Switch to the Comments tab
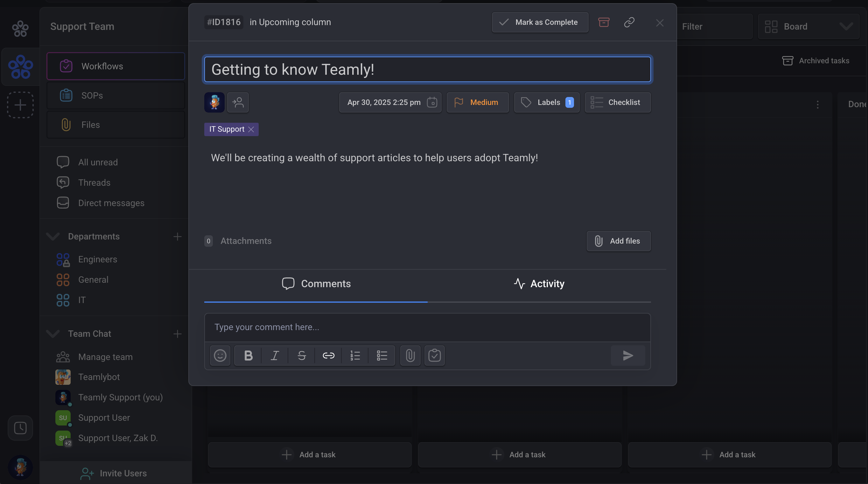Viewport: 868px width, 484px height. (x=316, y=284)
